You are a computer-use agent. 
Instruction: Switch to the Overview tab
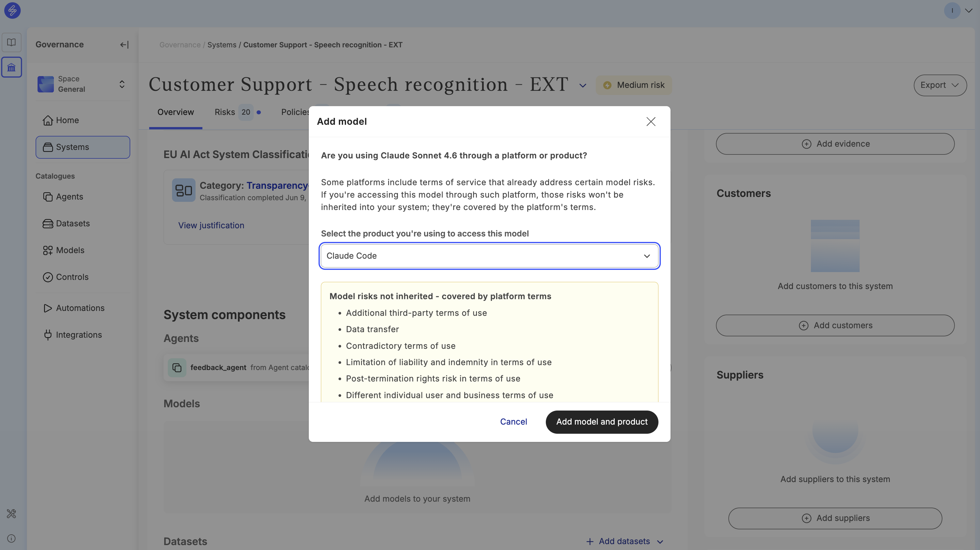(175, 112)
